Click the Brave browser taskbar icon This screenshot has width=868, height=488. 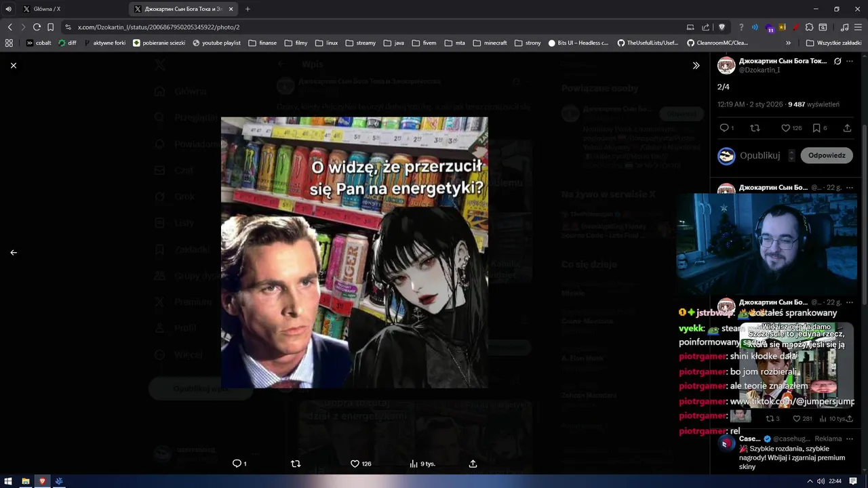[42, 481]
